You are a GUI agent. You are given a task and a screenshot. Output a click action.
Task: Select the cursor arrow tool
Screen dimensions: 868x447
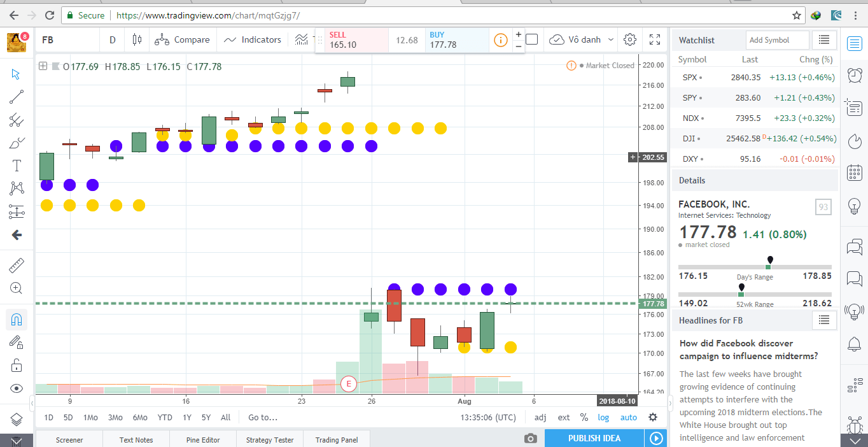point(17,74)
